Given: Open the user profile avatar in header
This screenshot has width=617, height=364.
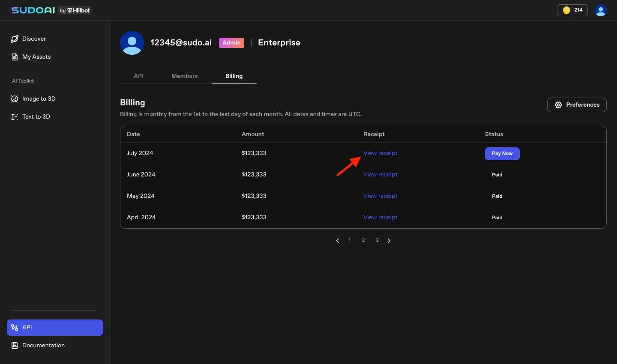Looking at the screenshot, I should (601, 10).
